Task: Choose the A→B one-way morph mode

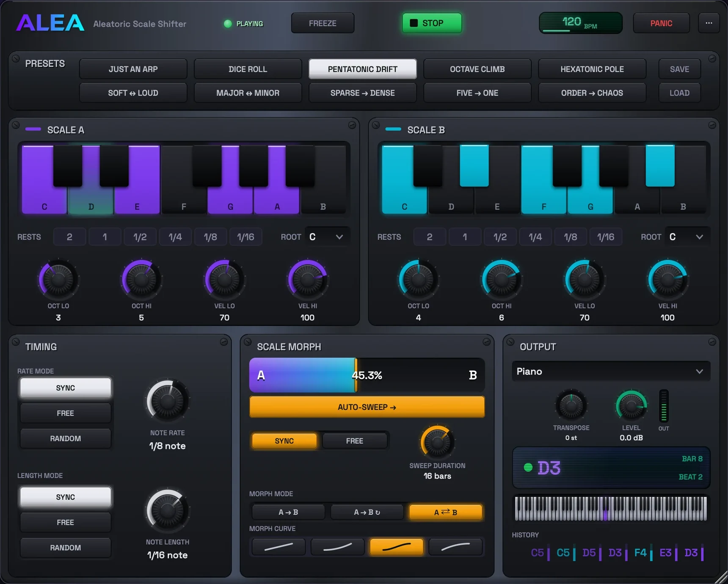Action: (288, 512)
